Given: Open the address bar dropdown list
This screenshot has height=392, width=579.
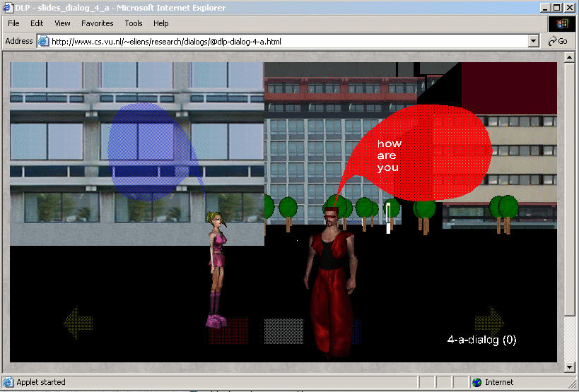Looking at the screenshot, I should point(534,41).
